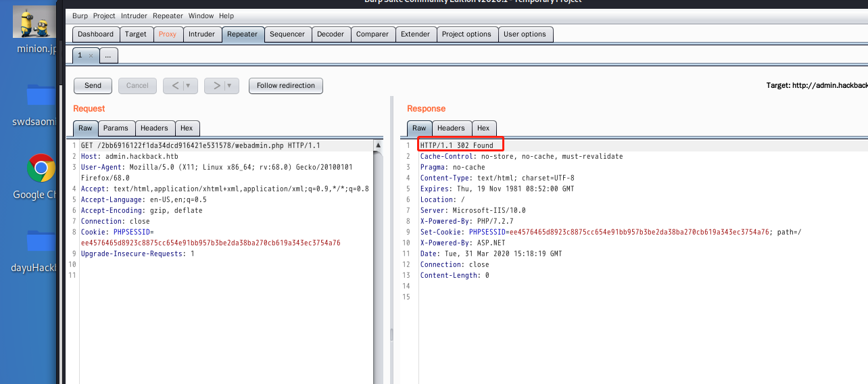This screenshot has height=384, width=868.
Task: Select Response Headers view tab
Action: pos(451,128)
